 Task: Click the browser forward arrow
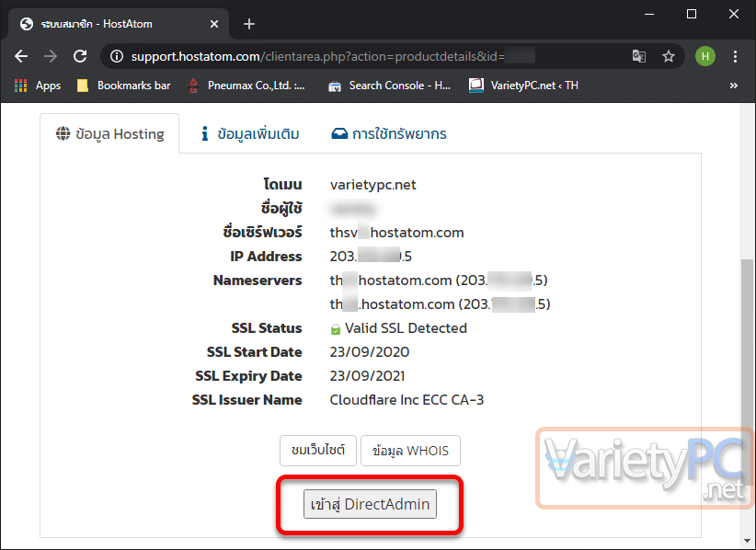(51, 56)
